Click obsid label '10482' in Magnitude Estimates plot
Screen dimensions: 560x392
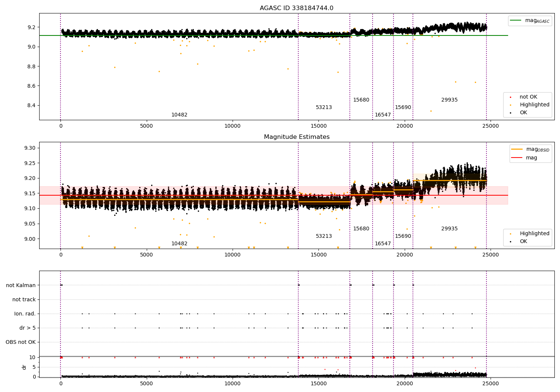(x=179, y=244)
